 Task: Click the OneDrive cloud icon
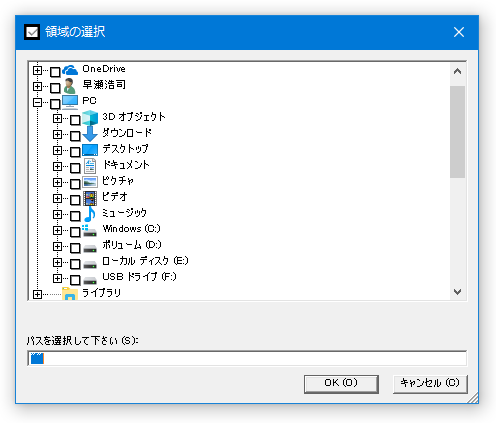(70, 70)
